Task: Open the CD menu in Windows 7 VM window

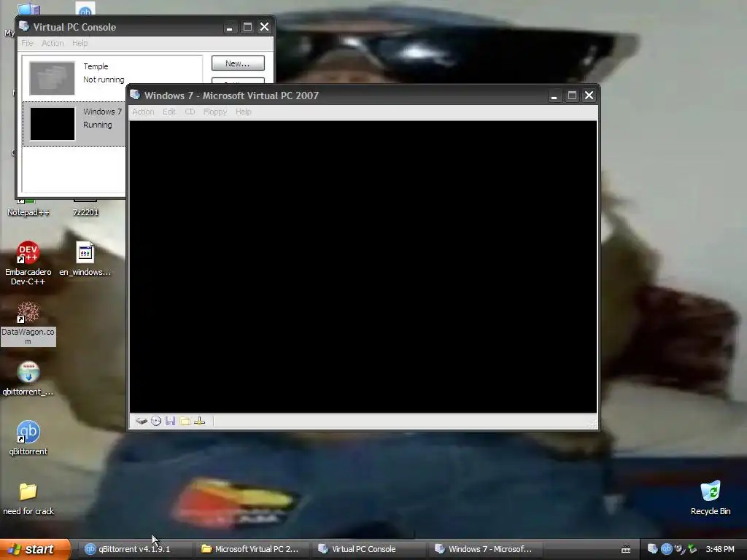Action: click(x=190, y=112)
